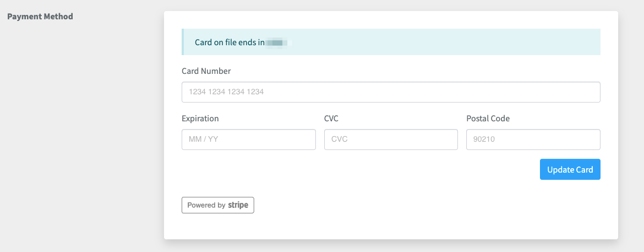
Task: Click the Expiration field label
Action: coord(200,119)
